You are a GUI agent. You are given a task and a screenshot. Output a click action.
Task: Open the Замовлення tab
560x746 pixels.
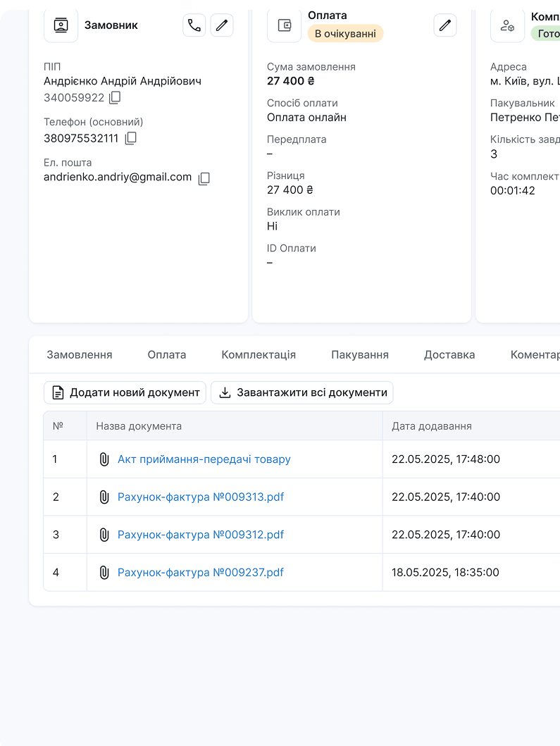(x=80, y=354)
